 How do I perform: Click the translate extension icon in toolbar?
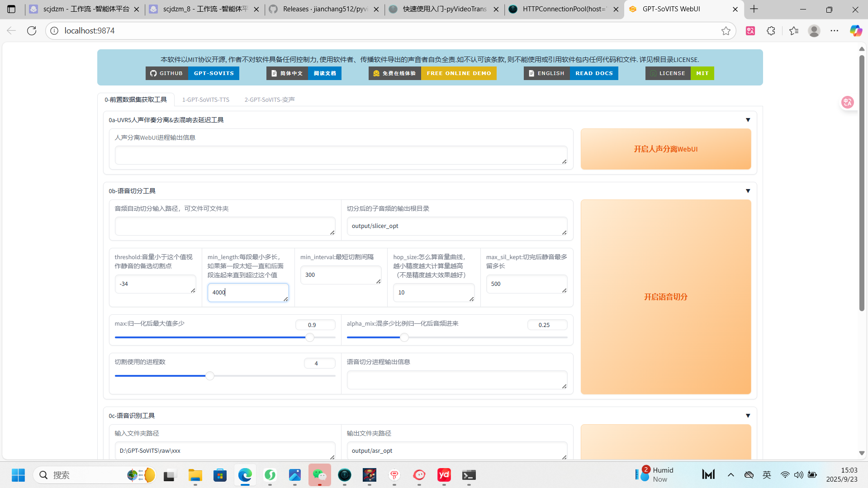[750, 31]
